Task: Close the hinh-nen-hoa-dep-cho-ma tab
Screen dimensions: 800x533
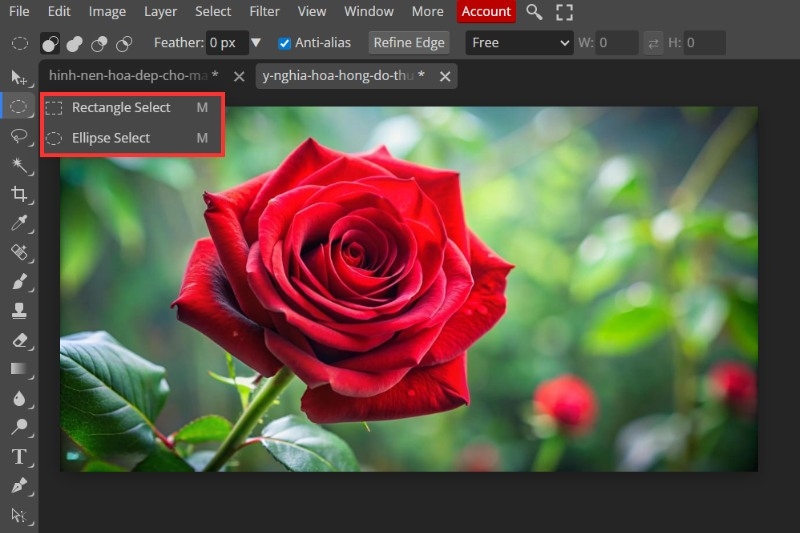Action: tap(239, 77)
